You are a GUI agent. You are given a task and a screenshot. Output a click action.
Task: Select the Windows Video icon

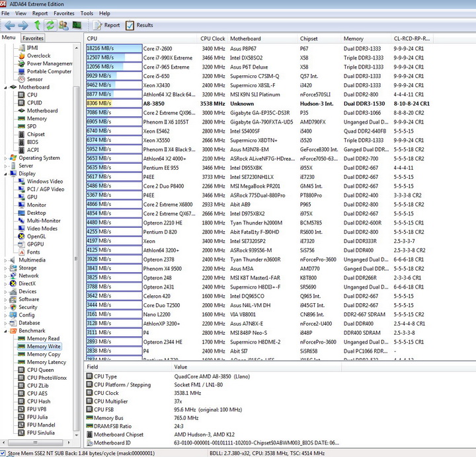22,182
